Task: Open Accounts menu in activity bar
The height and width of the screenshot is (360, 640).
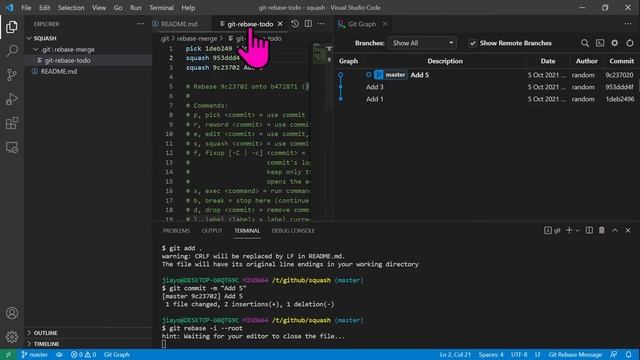Action: pos(12,313)
